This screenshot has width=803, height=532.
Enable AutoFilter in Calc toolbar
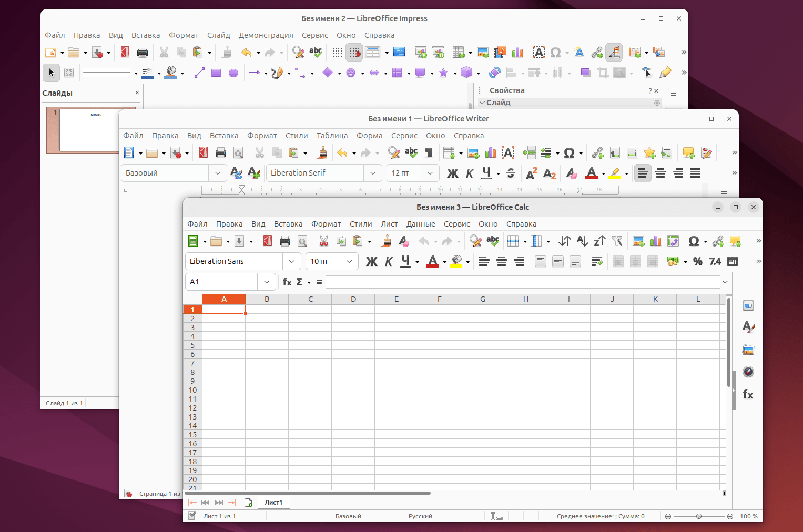pos(617,241)
